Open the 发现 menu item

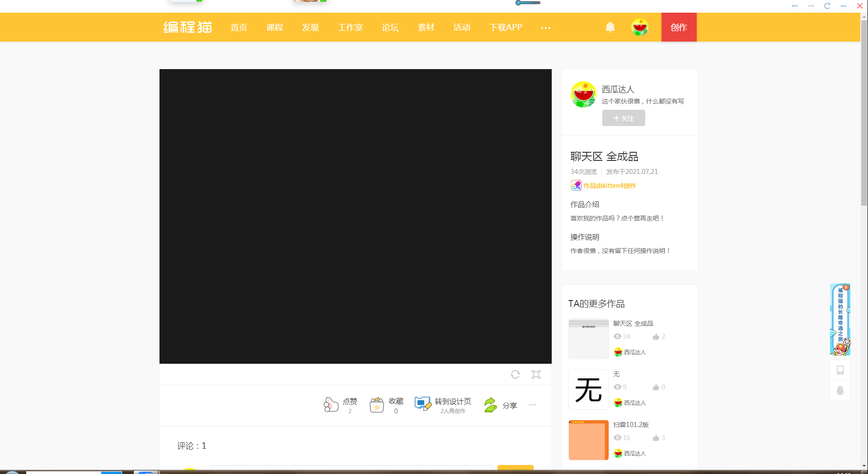tap(310, 28)
